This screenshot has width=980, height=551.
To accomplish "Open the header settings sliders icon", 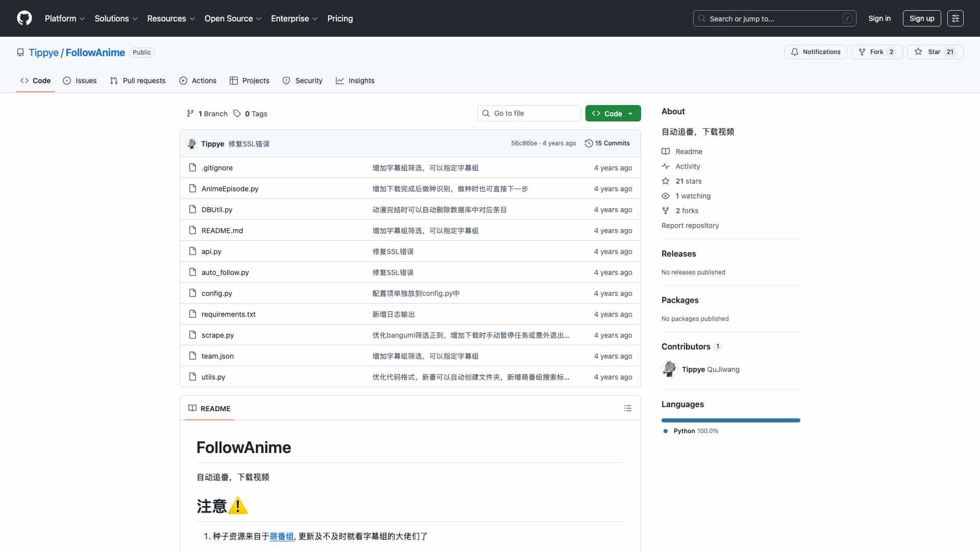I will click(955, 18).
